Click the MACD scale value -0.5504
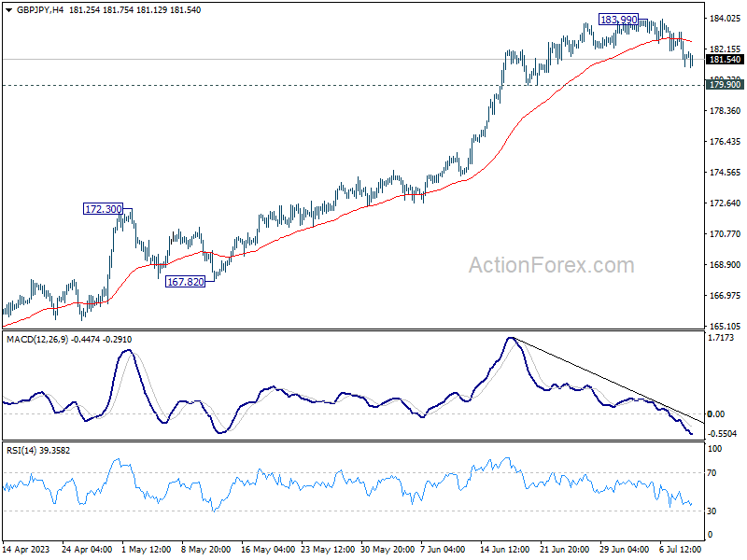747x560 pixels. click(722, 434)
